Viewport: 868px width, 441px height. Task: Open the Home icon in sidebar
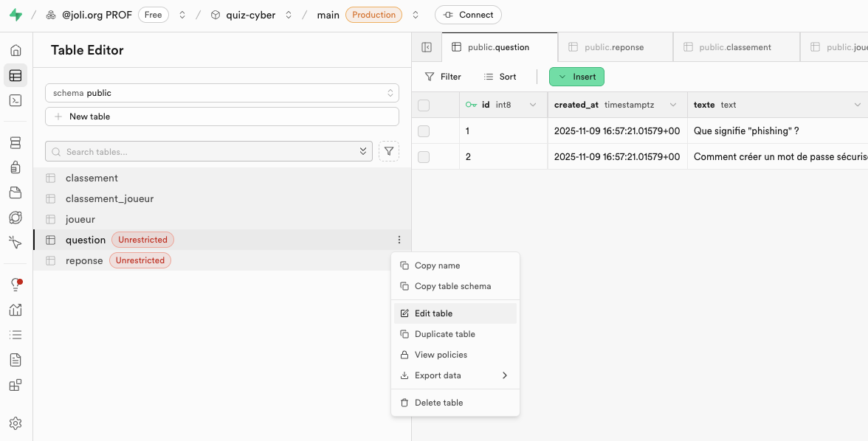click(15, 50)
